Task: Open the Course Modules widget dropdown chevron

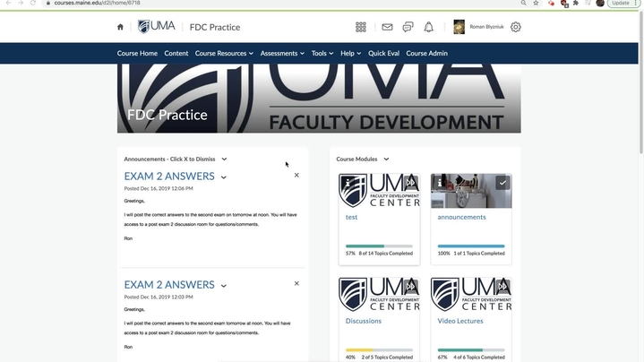Action: [x=386, y=159]
